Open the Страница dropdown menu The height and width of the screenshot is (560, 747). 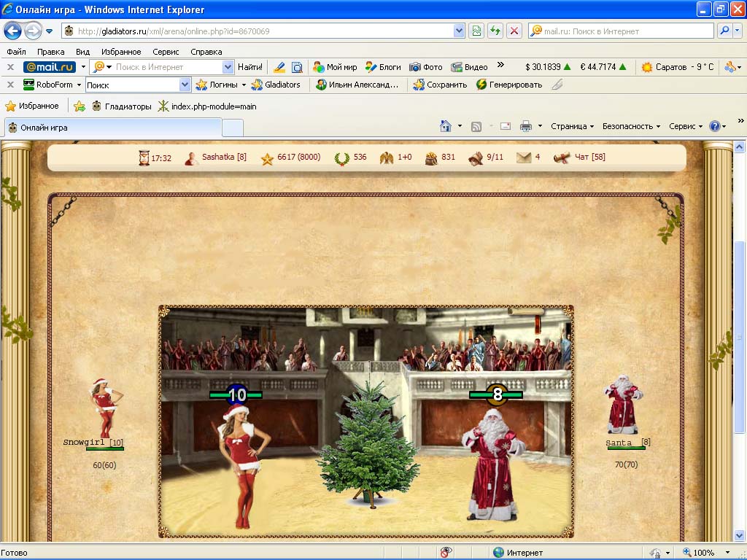coord(572,126)
